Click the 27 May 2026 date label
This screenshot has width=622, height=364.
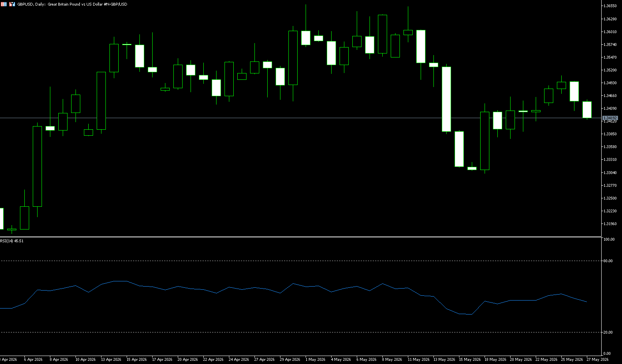pos(597,360)
